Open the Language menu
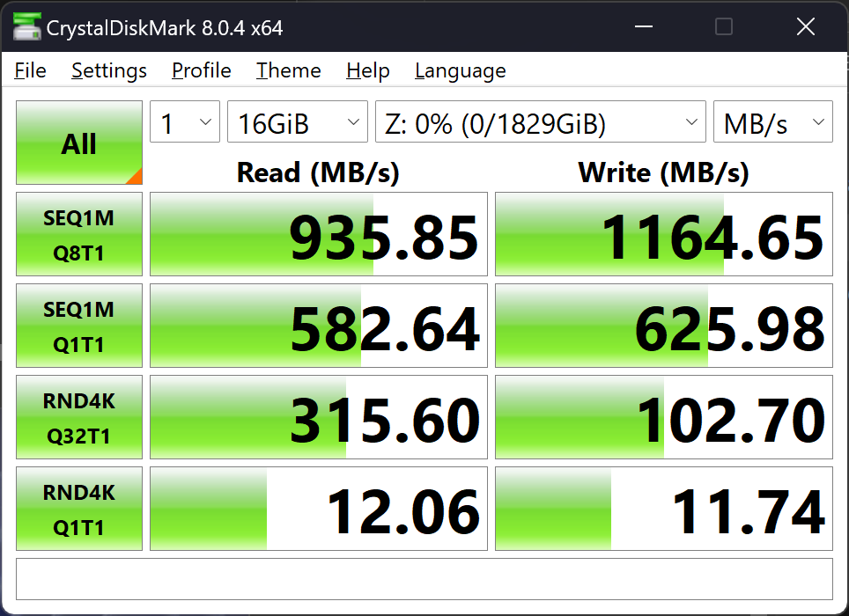Screen dimensions: 849x616 tap(461, 70)
